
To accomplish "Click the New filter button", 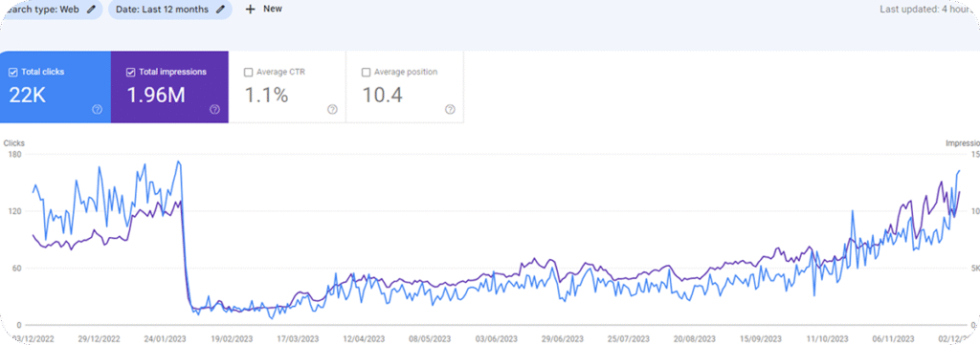I will point(263,10).
